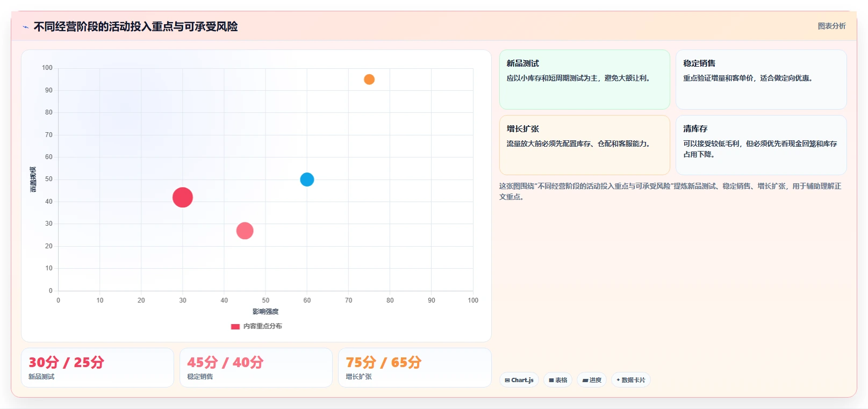
Task: Click the 数据卡片 tag
Action: pos(631,380)
